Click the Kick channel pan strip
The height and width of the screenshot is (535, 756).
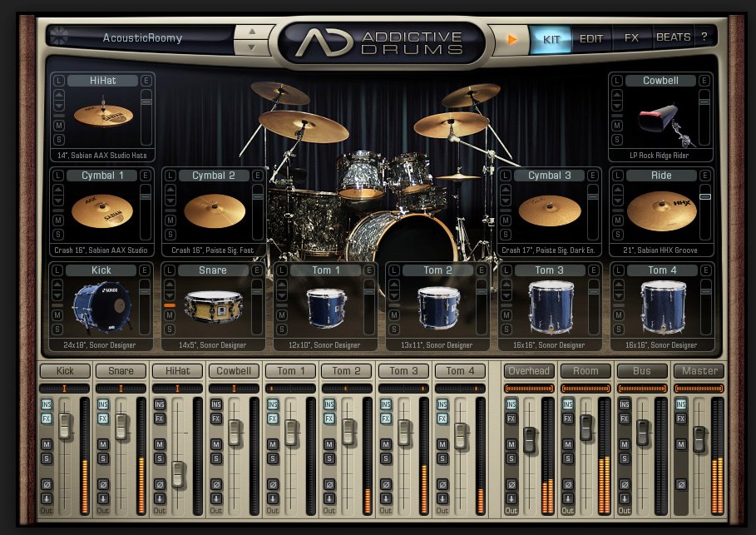(x=64, y=389)
